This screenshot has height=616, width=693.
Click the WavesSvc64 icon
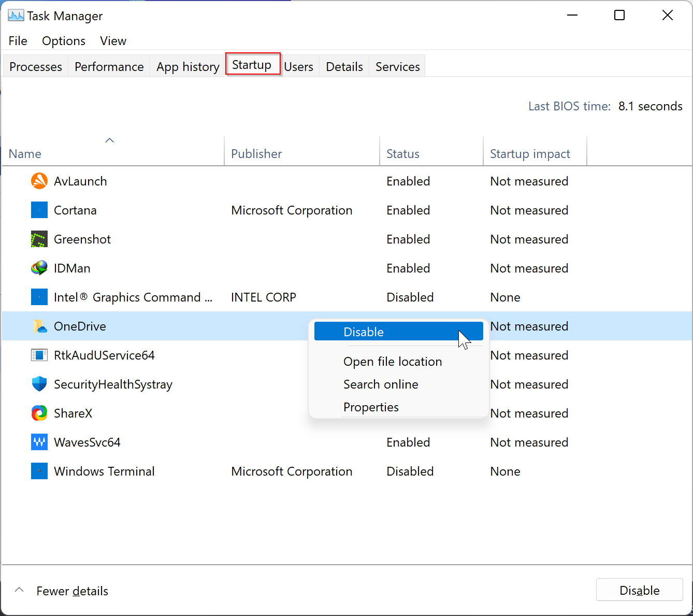pyautogui.click(x=39, y=442)
